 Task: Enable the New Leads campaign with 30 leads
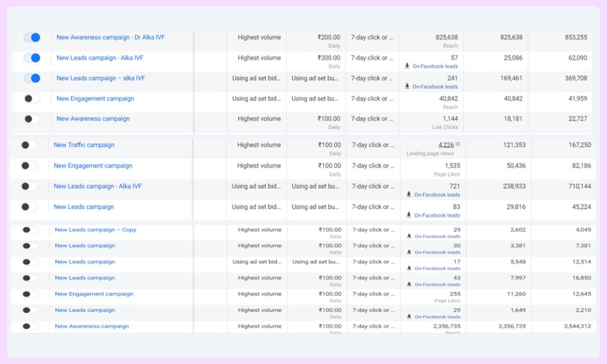30,246
